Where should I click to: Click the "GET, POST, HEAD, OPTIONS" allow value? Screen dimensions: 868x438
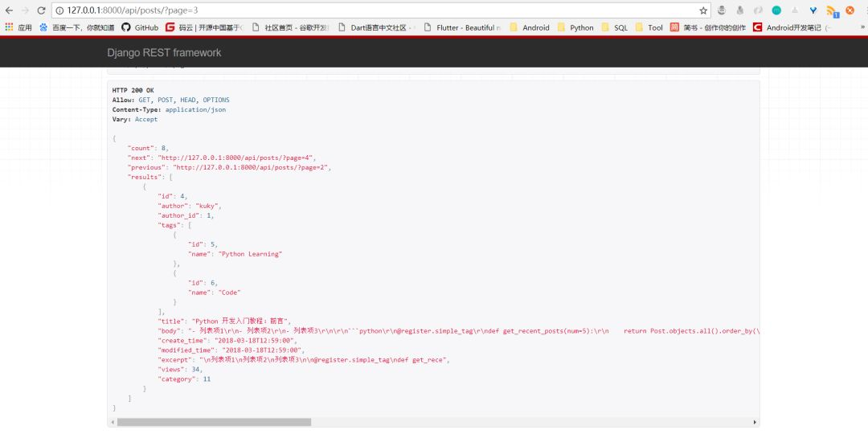(x=184, y=100)
